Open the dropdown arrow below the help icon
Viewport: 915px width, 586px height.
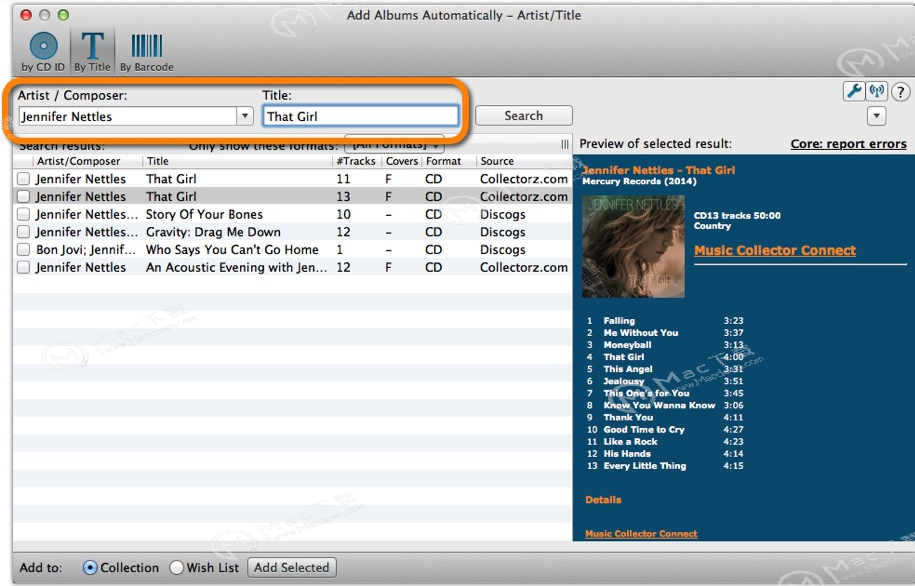point(876,116)
